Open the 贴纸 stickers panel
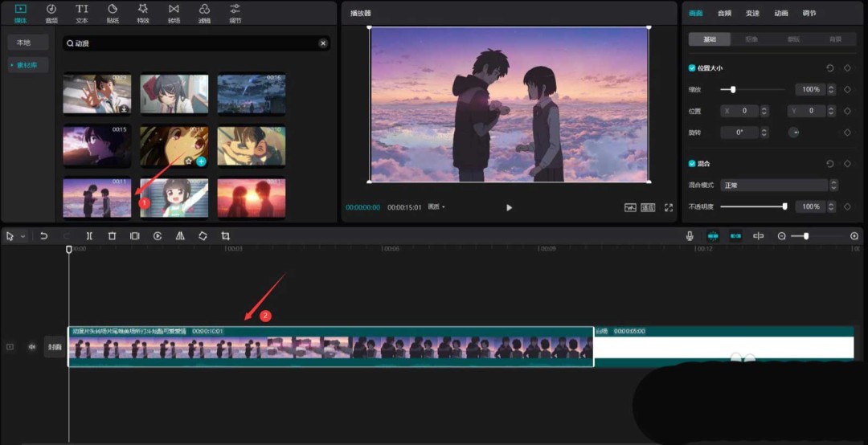The height and width of the screenshot is (445, 868). pos(113,14)
